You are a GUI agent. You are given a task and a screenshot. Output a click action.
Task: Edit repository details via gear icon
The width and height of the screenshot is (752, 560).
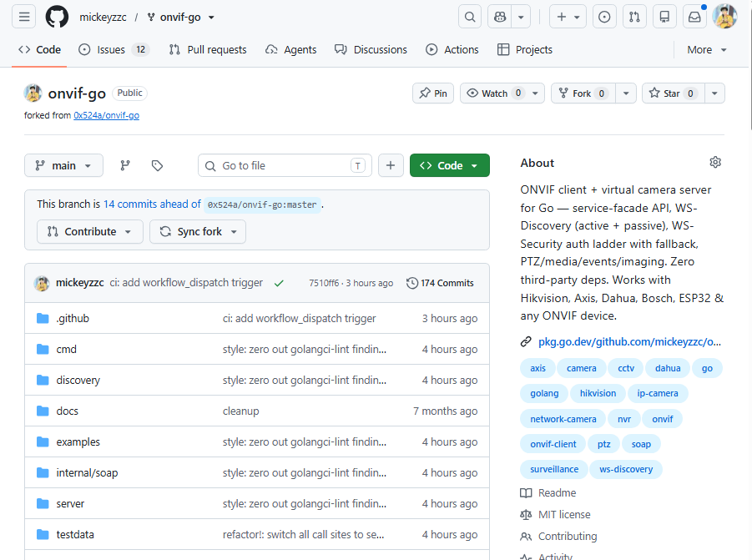tap(715, 163)
